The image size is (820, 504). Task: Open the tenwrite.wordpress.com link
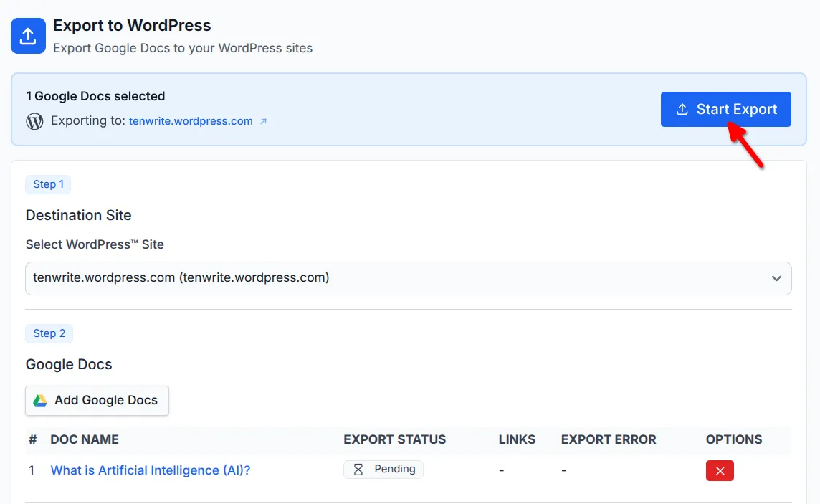pos(191,120)
